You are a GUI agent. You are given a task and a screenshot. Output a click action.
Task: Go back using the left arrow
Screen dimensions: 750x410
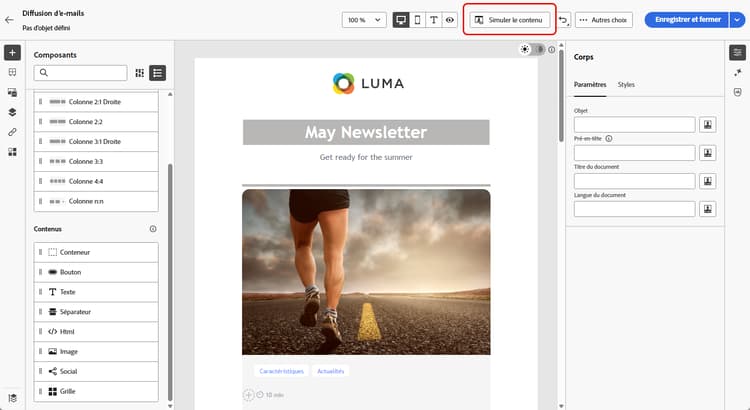[x=9, y=20]
